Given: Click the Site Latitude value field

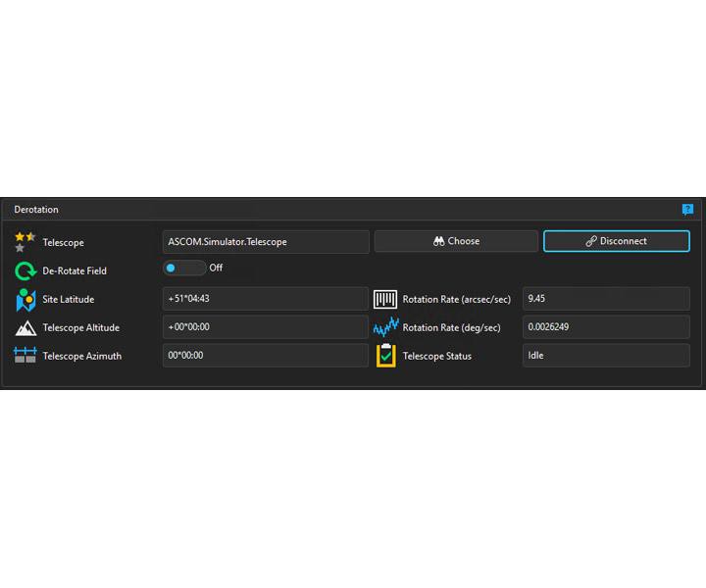Looking at the screenshot, I should [265, 299].
